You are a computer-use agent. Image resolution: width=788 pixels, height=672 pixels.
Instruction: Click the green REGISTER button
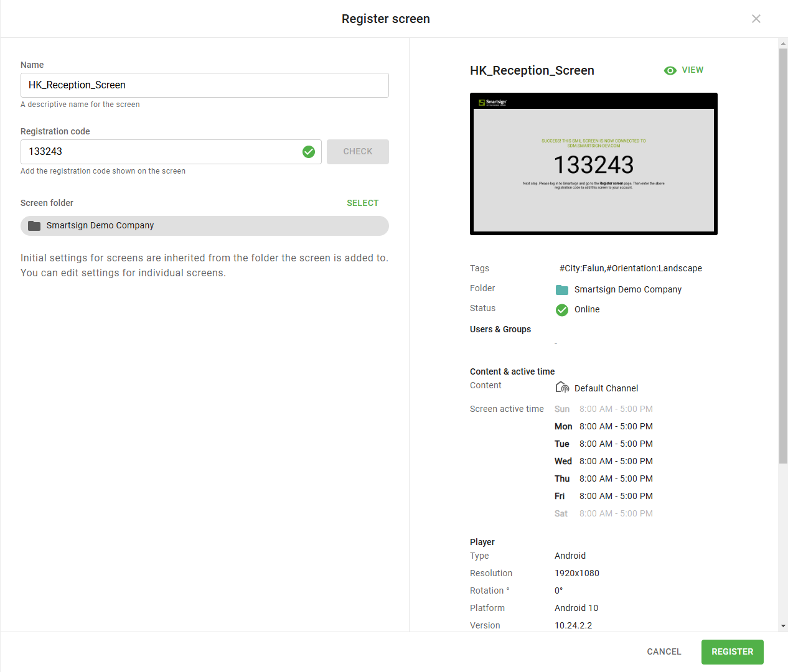pos(733,651)
